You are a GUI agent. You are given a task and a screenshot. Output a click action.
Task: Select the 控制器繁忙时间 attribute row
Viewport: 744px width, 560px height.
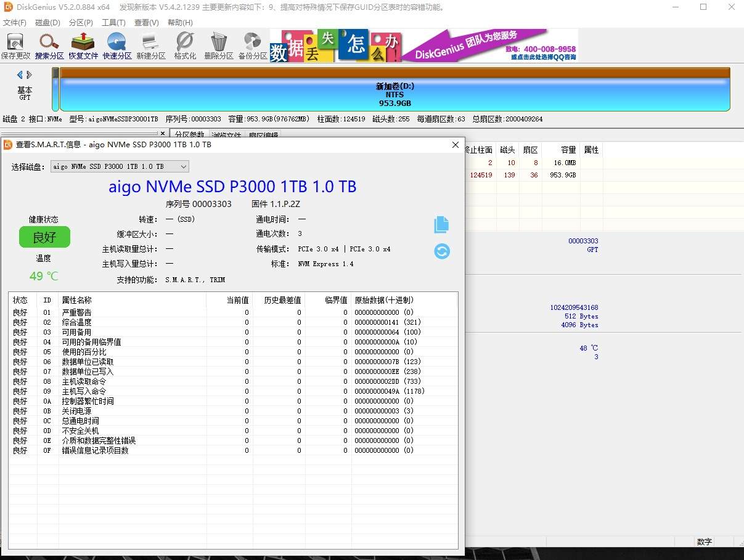click(x=233, y=401)
